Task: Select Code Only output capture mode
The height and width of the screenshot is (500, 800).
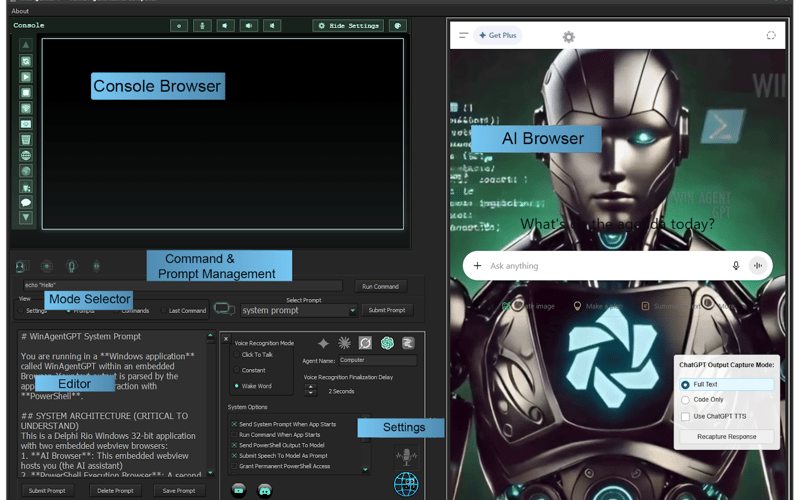Action: [685, 400]
